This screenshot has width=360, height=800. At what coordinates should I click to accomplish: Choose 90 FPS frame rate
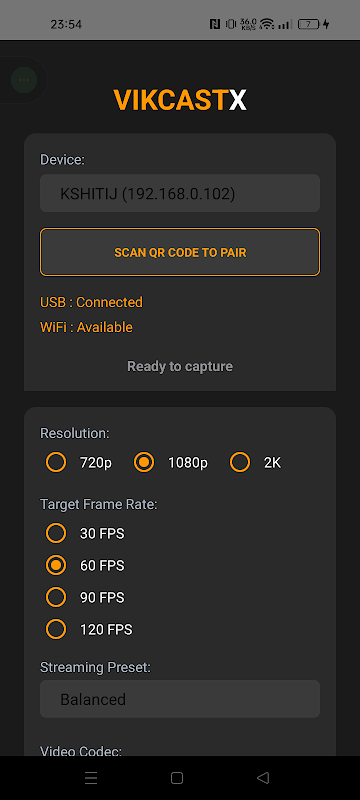(x=85, y=597)
